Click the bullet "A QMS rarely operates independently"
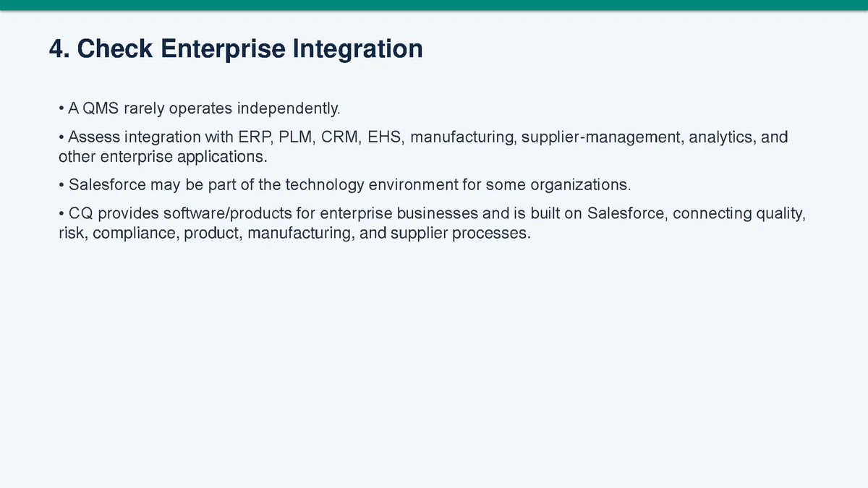This screenshot has height=488, width=868. point(199,109)
